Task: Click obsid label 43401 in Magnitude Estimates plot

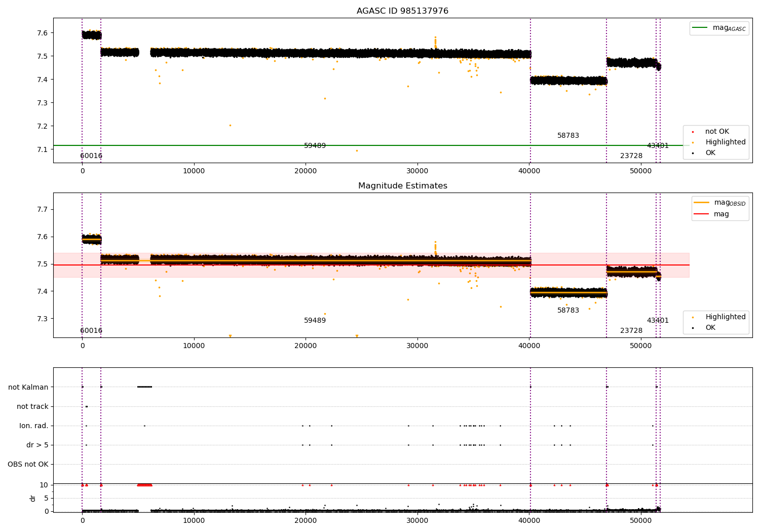Action: coord(658,321)
